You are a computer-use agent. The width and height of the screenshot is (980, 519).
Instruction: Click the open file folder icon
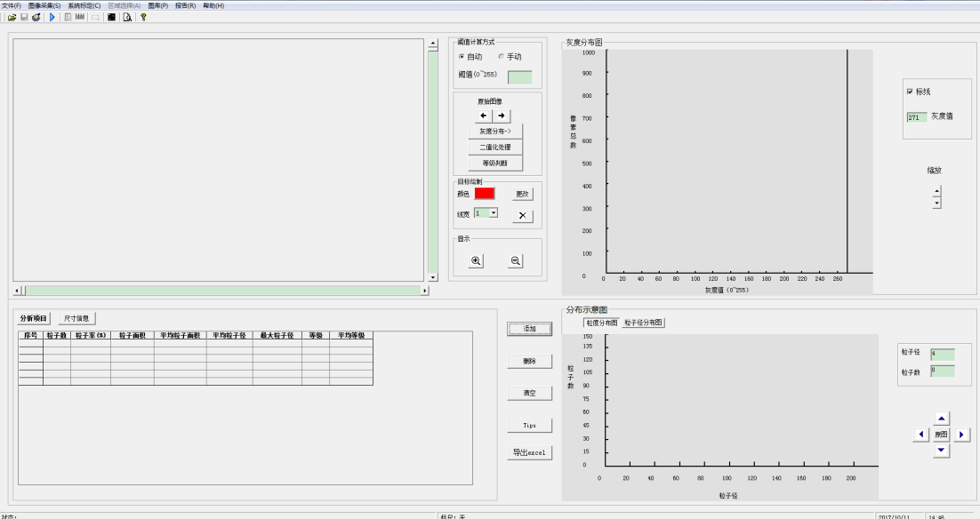tap(12, 17)
